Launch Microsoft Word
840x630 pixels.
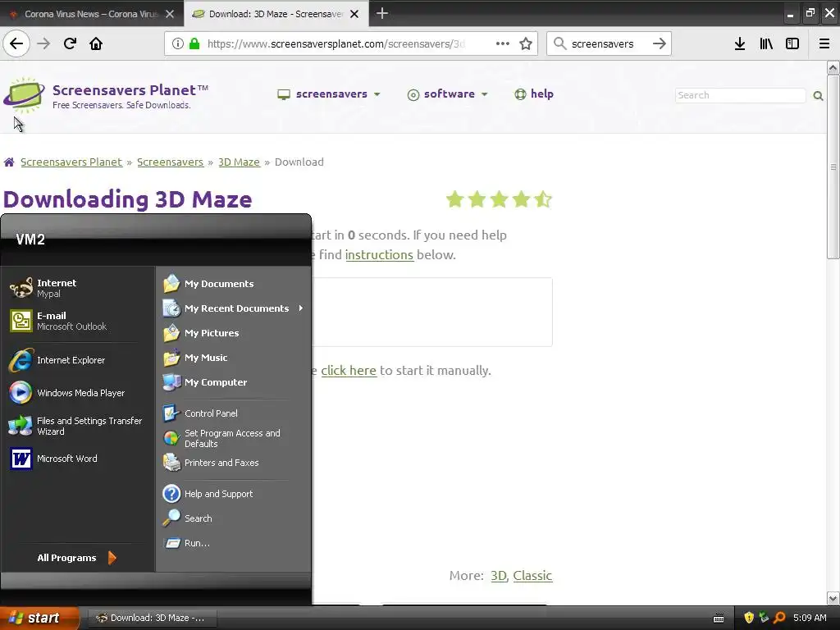80,459
